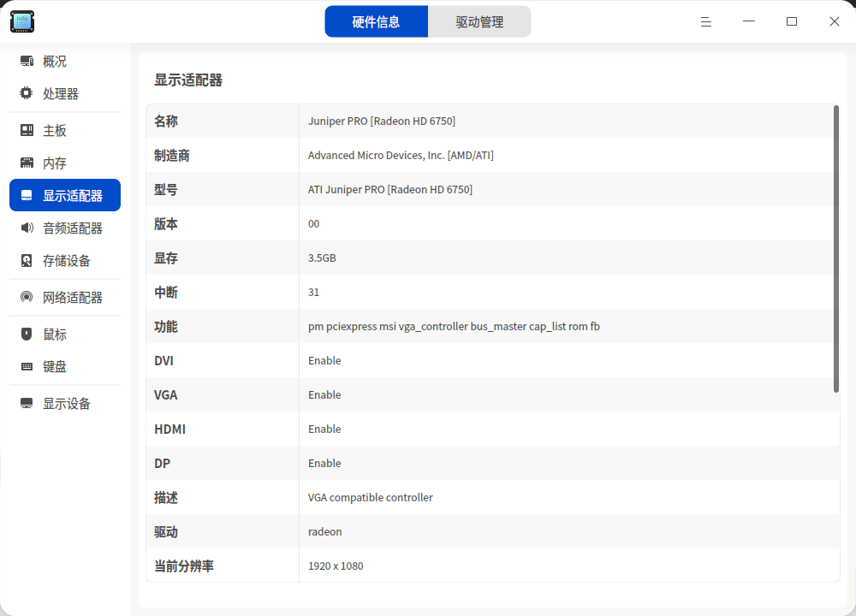Screen dimensions: 856x616
Task: Click the 版本 value 00
Action: coord(314,223)
